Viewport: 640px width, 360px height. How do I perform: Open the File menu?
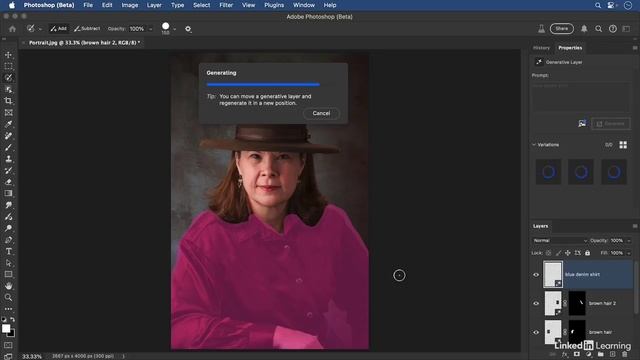88,5
